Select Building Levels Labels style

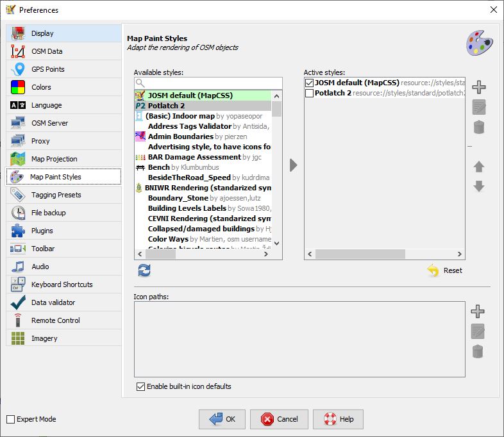coord(203,209)
